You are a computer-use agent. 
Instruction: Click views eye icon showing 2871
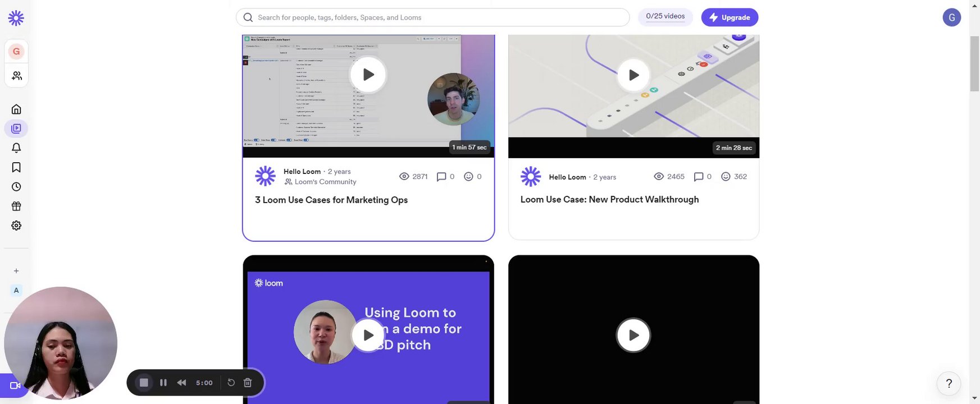coord(404,176)
